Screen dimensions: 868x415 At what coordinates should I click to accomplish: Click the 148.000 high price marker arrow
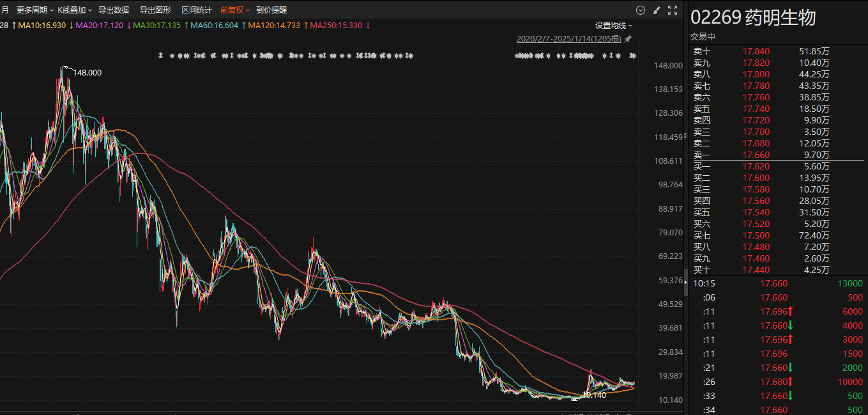pos(66,68)
